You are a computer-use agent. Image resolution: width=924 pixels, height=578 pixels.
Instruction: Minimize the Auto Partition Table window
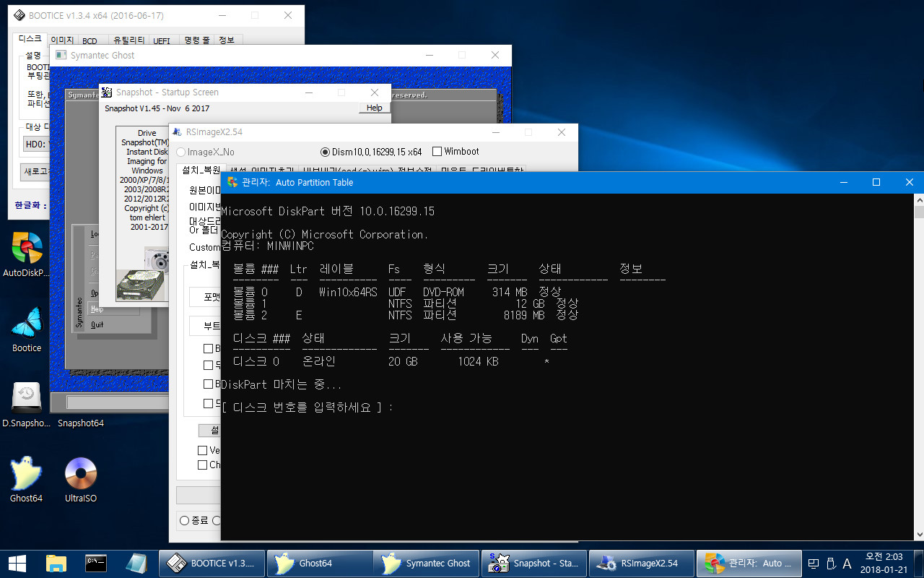[842, 182]
